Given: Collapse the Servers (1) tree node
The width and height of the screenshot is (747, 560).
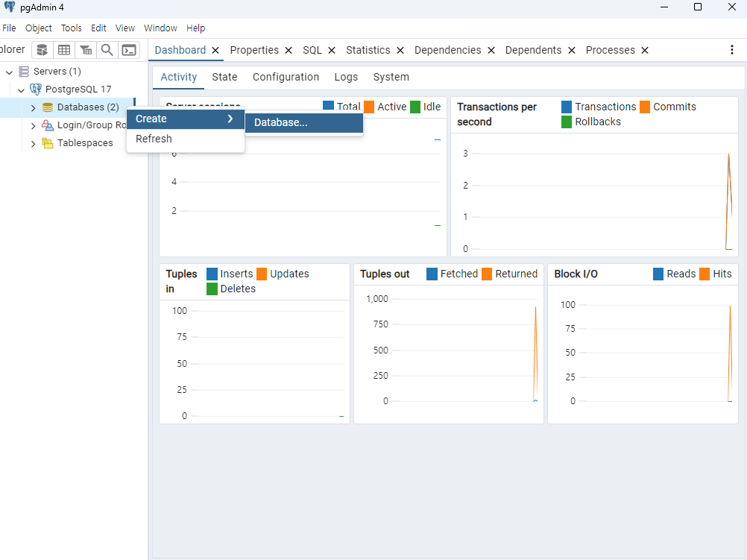Looking at the screenshot, I should click(9, 72).
